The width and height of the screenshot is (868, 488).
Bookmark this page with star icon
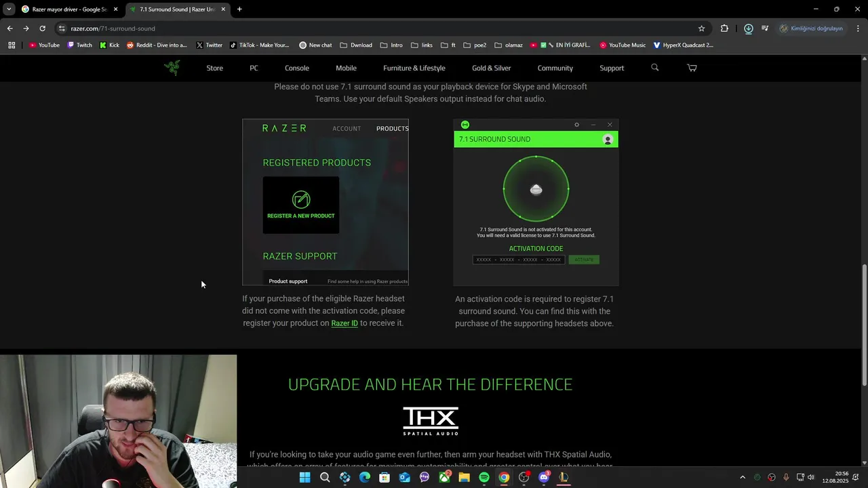(701, 28)
